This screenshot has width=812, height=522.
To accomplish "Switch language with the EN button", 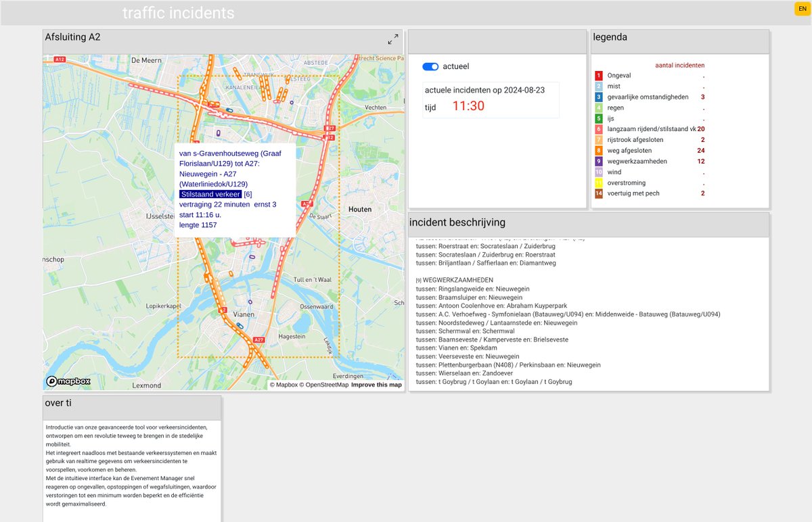I will pos(803,9).
